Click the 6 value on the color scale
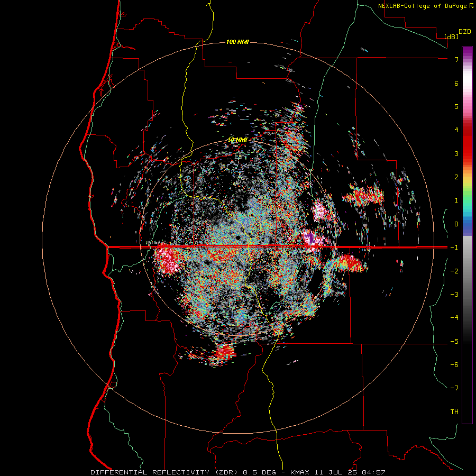The height and width of the screenshot is (476, 476). pos(456,83)
